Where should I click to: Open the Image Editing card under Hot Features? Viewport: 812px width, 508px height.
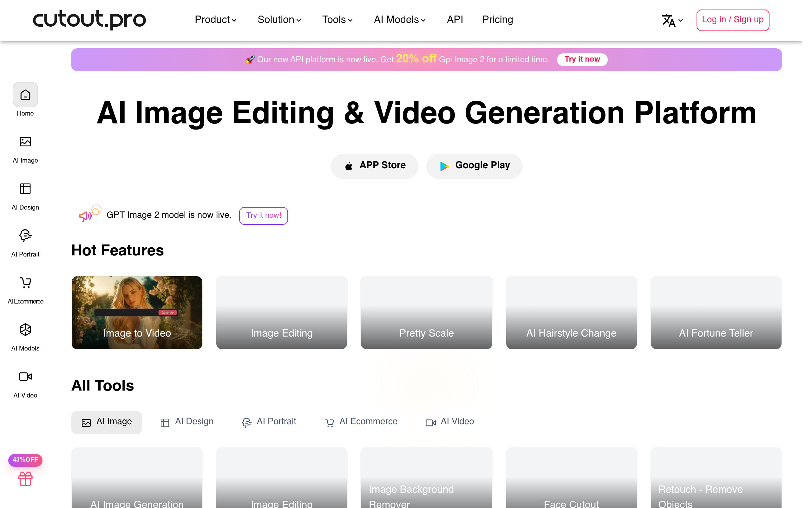point(282,312)
